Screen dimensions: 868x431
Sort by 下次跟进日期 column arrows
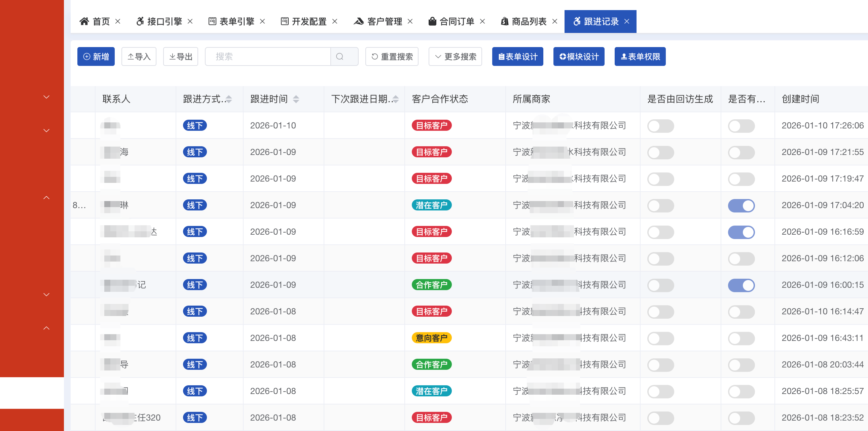pos(396,99)
